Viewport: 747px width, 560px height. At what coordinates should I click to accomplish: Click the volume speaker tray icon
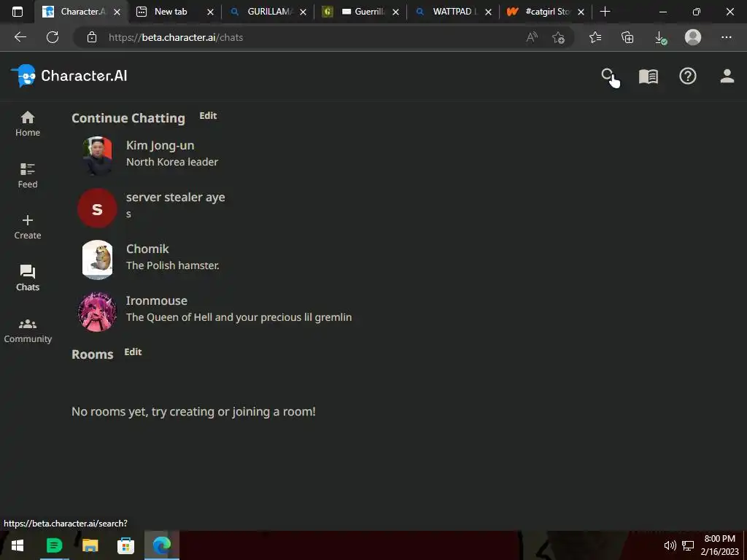click(670, 545)
